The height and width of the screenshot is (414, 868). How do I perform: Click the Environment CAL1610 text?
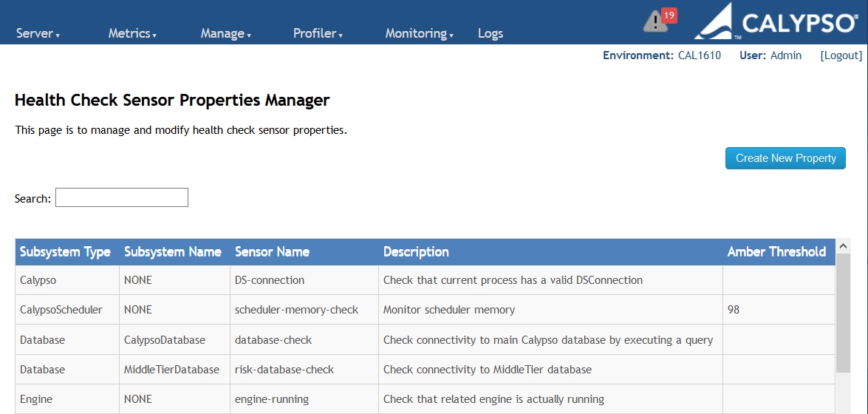click(662, 55)
